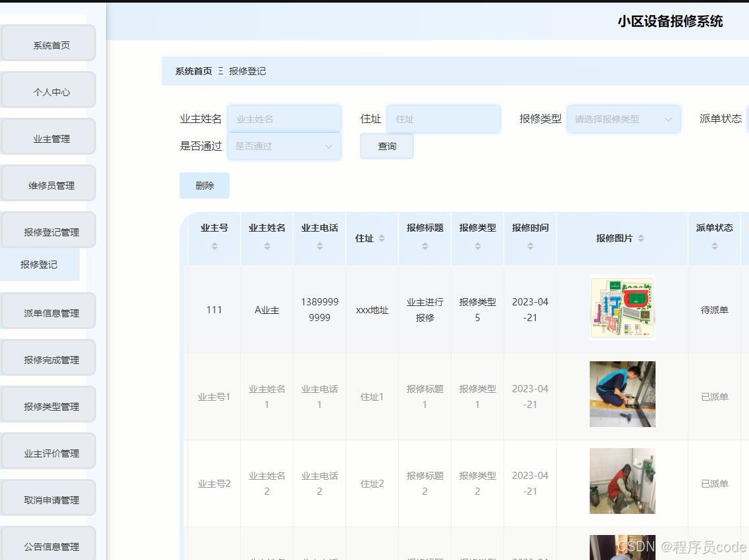The width and height of the screenshot is (749, 560).
Task: Sort table by 业主姓名 column
Action: coord(266,247)
